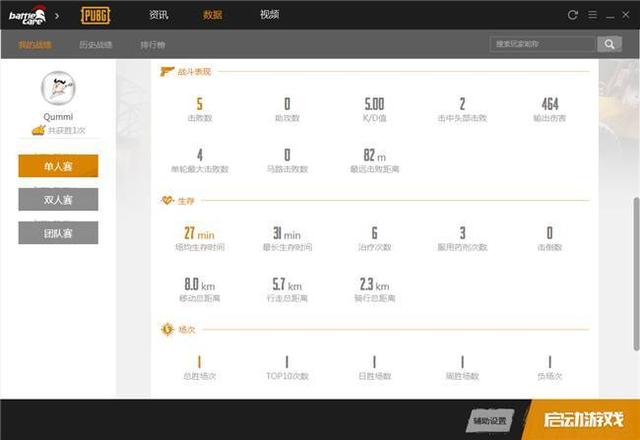Click the refresh icon in title bar
The width and height of the screenshot is (640, 440).
click(x=573, y=15)
